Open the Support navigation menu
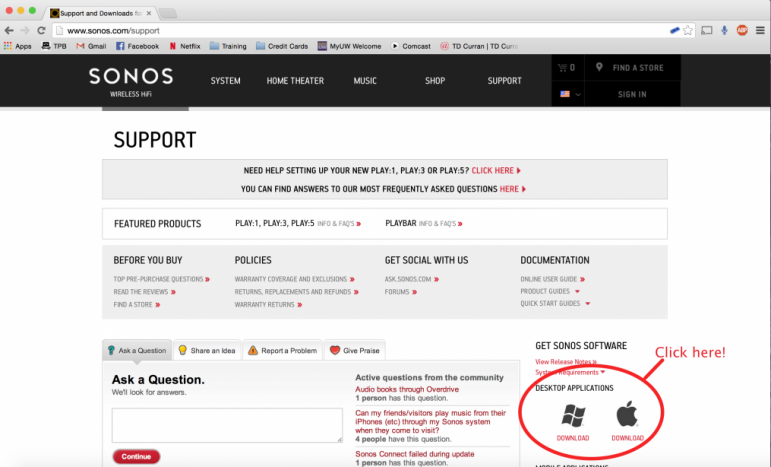 (504, 81)
